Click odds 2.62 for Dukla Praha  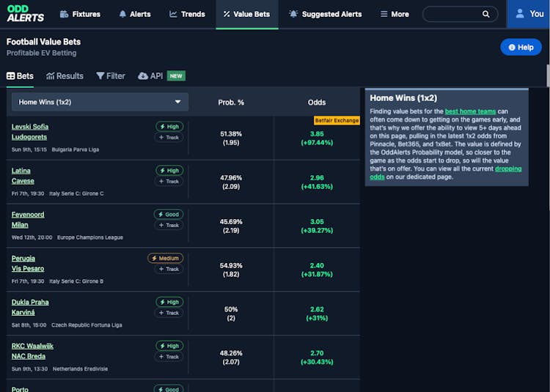(x=317, y=309)
